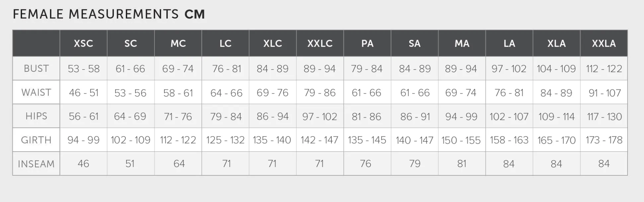This screenshot has height=202, width=644.
Task: Click the bust value 104 - 109
Action: pos(556,69)
